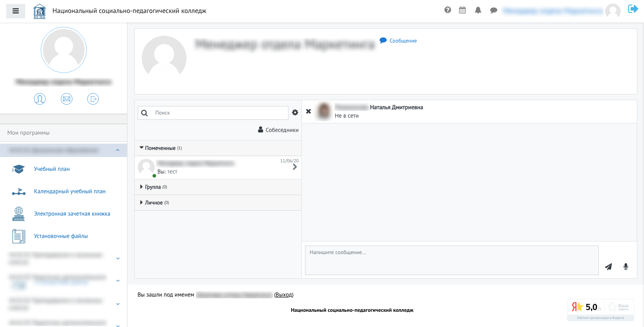Open the messaging settings gear icon

pos(295,112)
